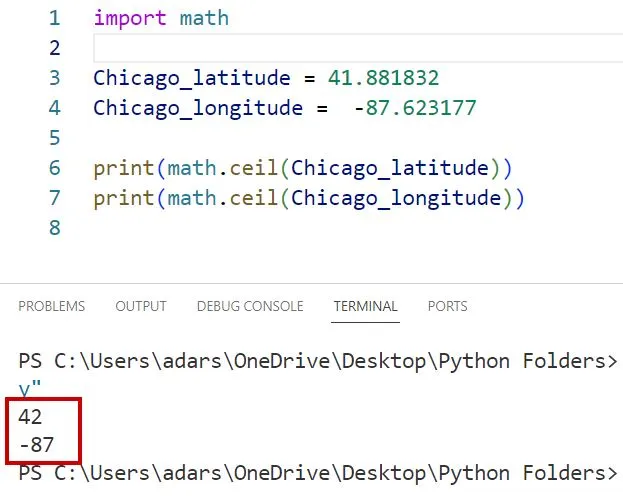The width and height of the screenshot is (623, 504).
Task: Click line number 1 in the gutter
Action: (x=54, y=18)
